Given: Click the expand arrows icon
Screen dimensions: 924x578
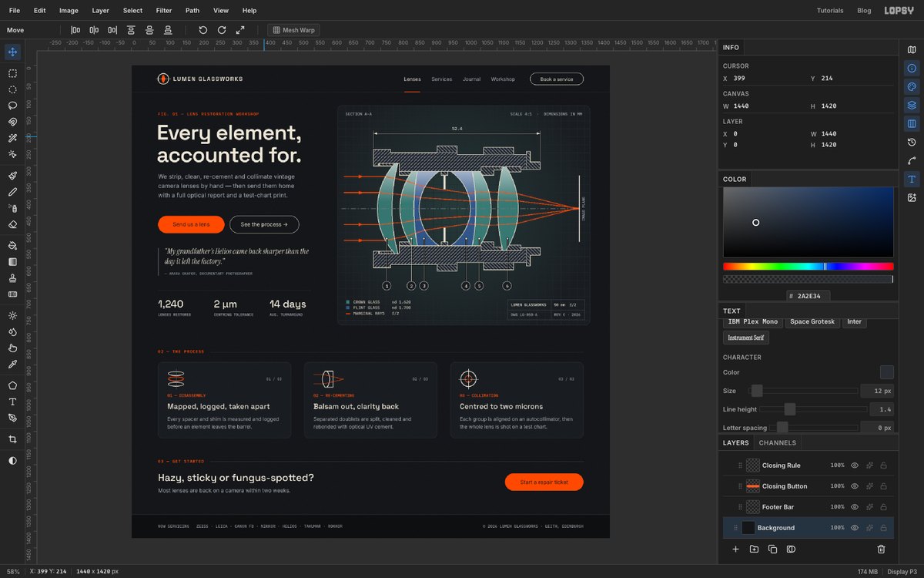Looking at the screenshot, I should pos(240,30).
